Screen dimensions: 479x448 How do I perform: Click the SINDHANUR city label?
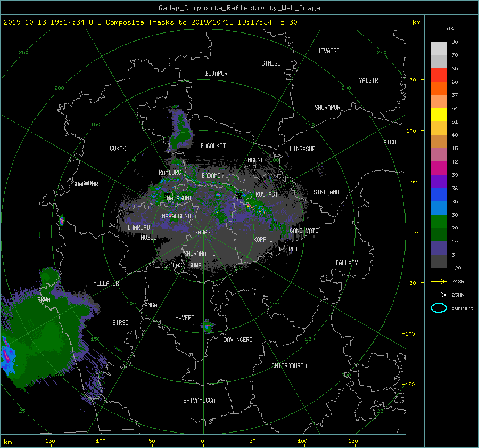(328, 192)
